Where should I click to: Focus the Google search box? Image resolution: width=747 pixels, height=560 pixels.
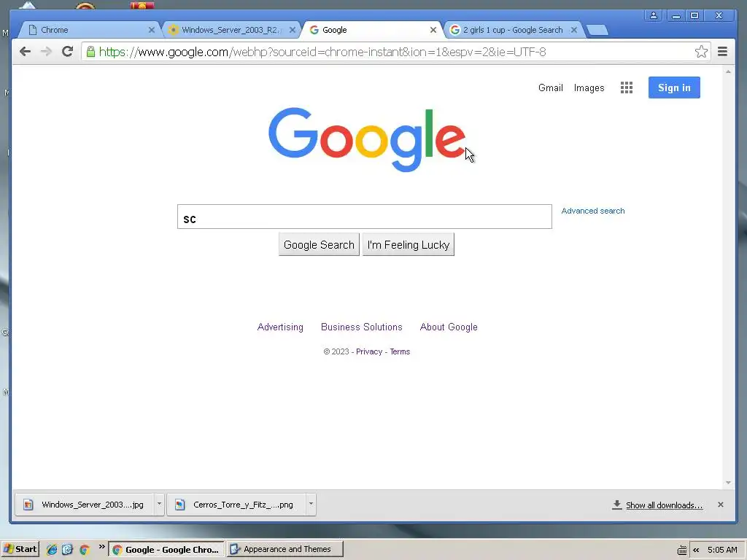click(x=365, y=217)
